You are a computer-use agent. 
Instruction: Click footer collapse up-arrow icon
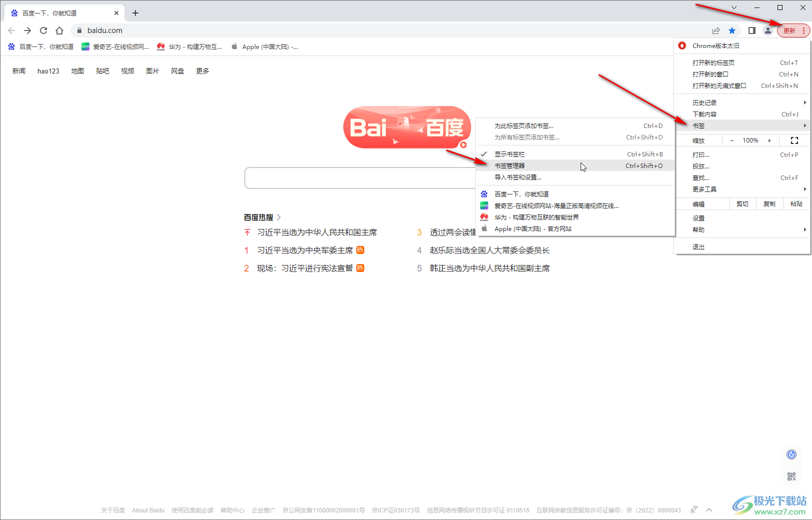tap(709, 510)
